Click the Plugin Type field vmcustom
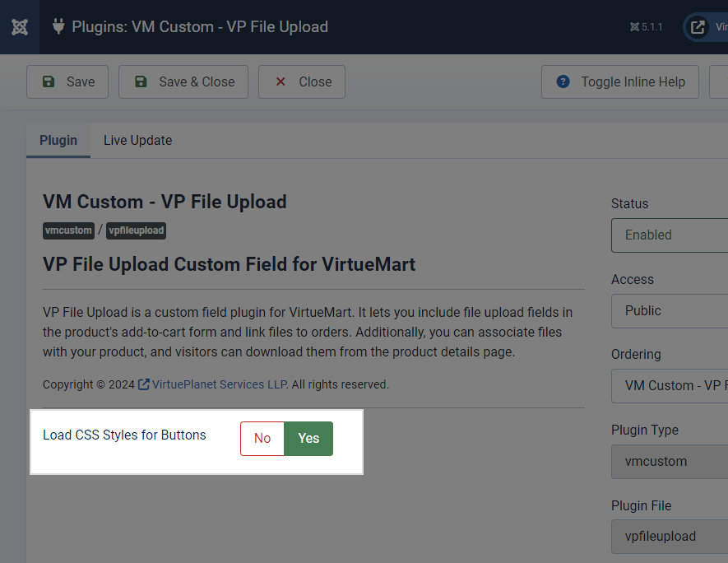 click(670, 462)
